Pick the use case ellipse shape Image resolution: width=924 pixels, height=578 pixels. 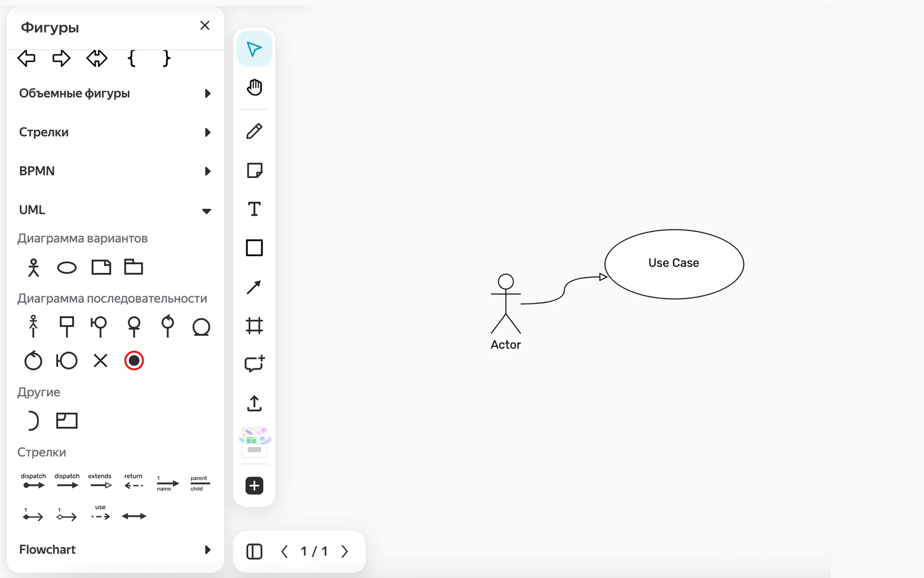66,268
